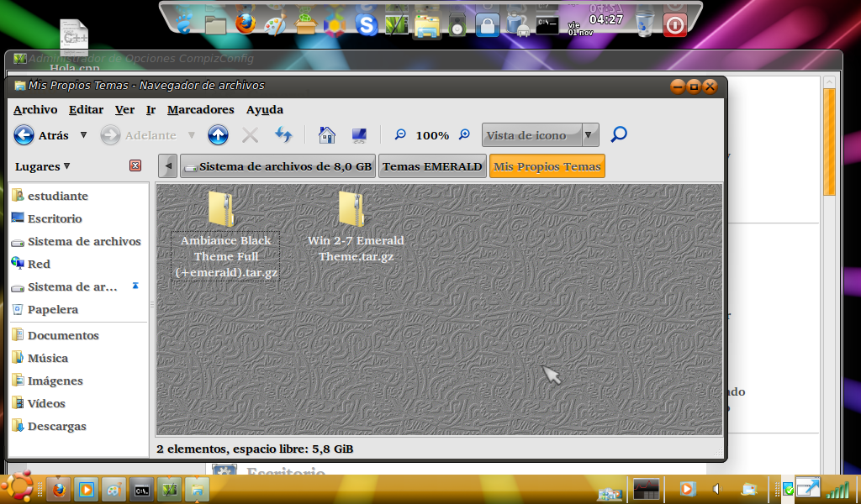Open the system monitor graph applet
Screen dimensions: 861x504
tap(646, 489)
